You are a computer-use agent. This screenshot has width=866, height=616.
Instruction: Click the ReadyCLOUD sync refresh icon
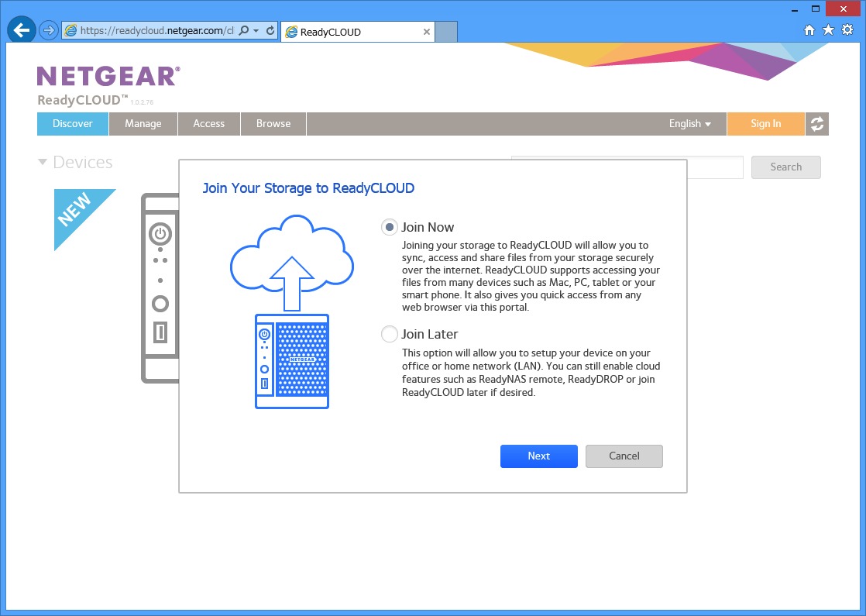tap(817, 124)
